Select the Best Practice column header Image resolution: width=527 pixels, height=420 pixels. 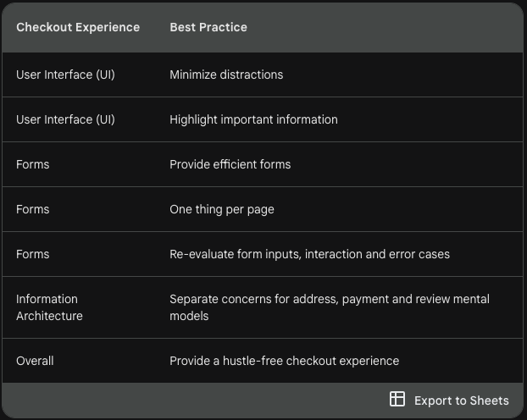coord(208,27)
